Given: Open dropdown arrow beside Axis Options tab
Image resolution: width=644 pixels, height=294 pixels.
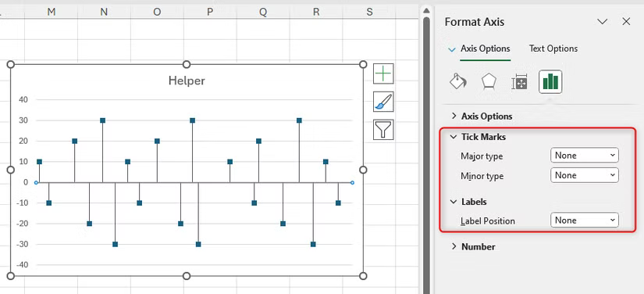Looking at the screenshot, I should pos(452,49).
